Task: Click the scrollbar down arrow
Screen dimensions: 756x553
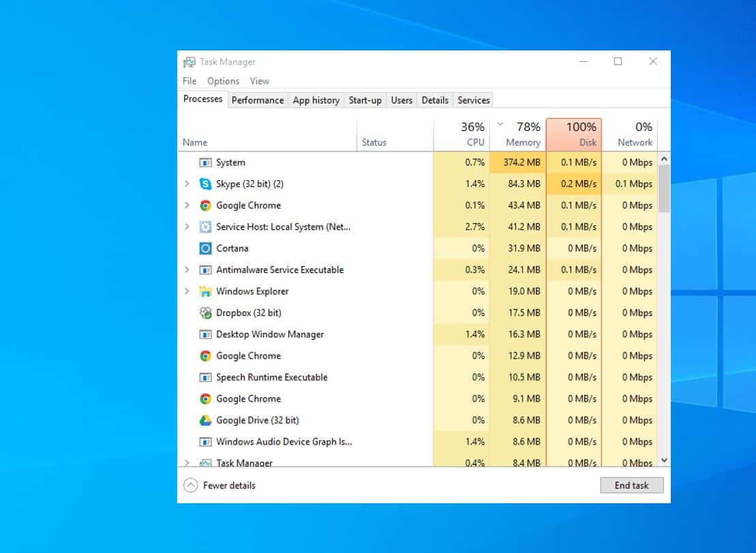Action: (x=664, y=460)
